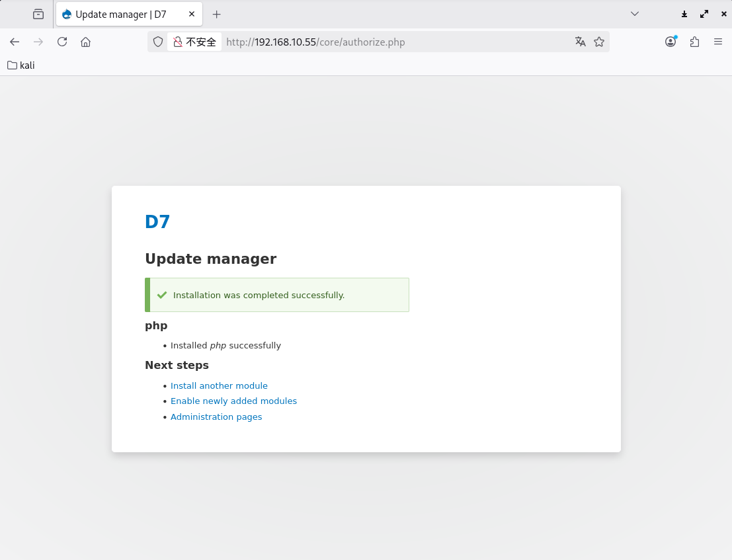Go back using the back arrow

pyautogui.click(x=15, y=42)
